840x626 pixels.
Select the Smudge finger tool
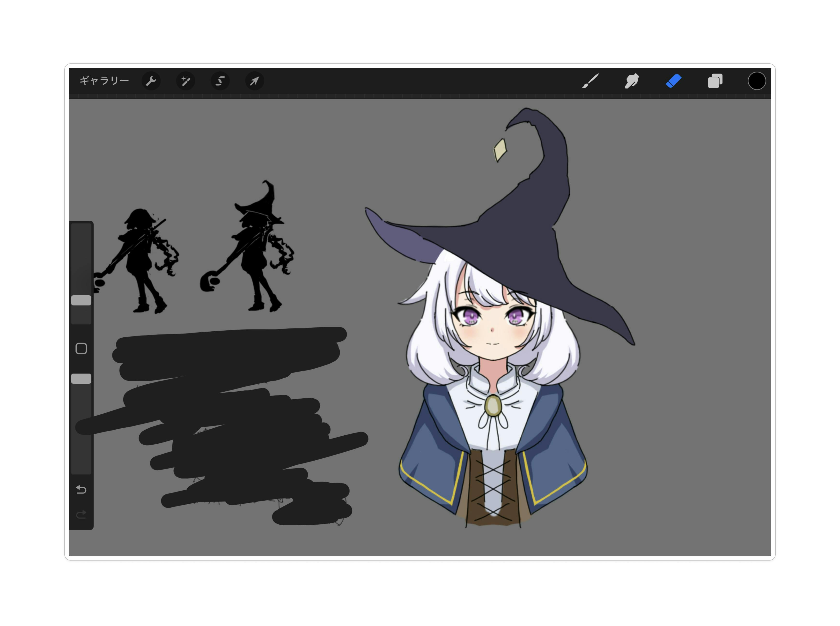click(632, 81)
